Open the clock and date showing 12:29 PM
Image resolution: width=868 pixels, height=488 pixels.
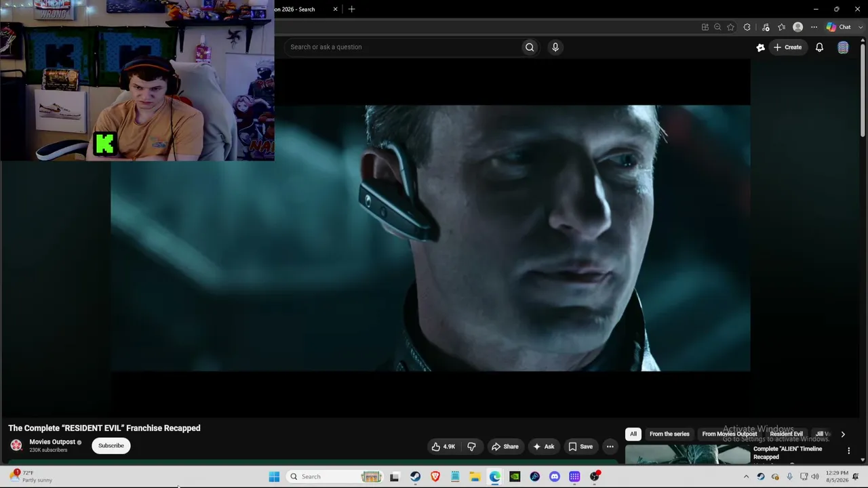click(837, 476)
